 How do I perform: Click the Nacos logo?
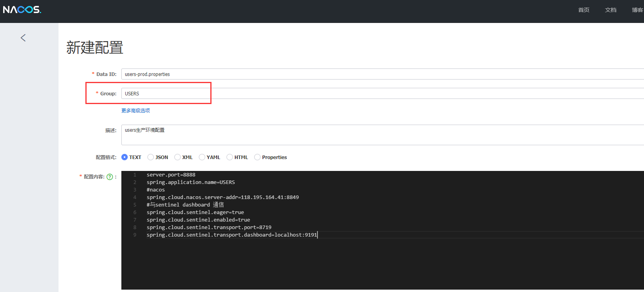[x=22, y=9]
